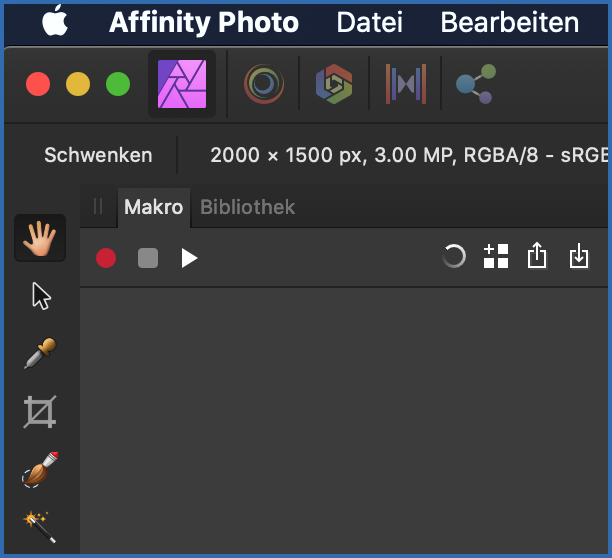Open the Datei menu

(x=372, y=22)
